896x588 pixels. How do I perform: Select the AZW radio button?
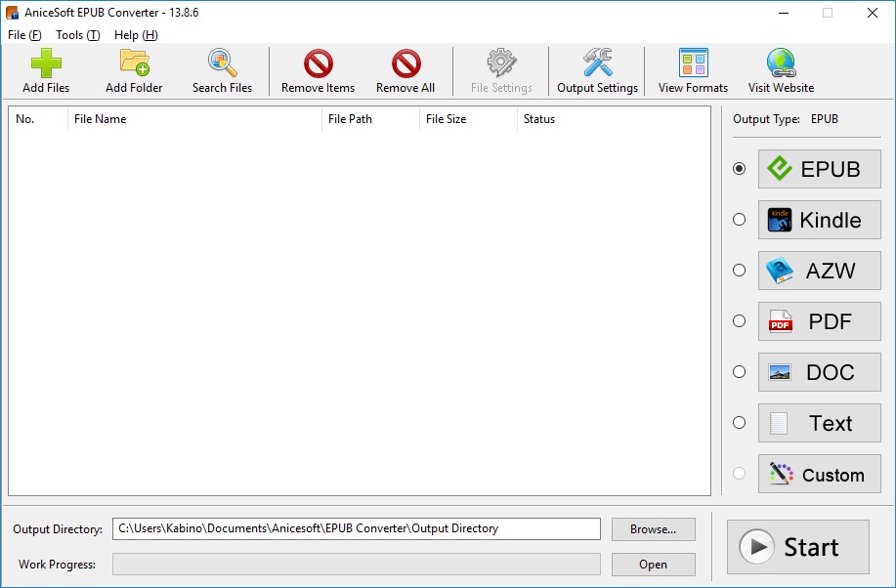740,270
